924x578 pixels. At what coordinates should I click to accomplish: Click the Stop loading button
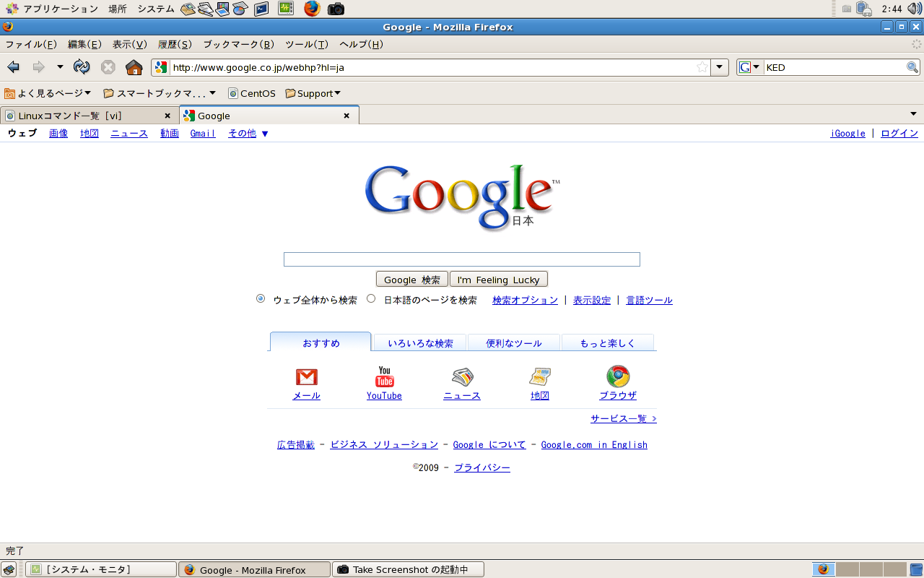click(x=108, y=67)
